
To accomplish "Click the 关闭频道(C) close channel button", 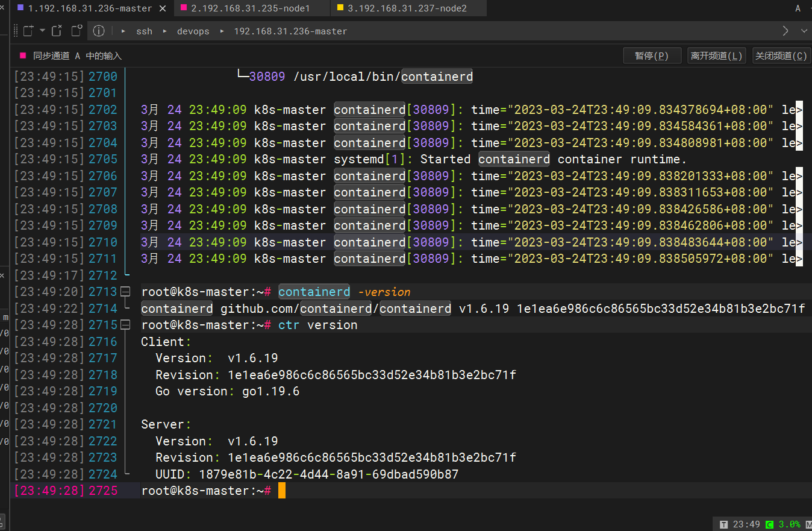I will click(781, 55).
